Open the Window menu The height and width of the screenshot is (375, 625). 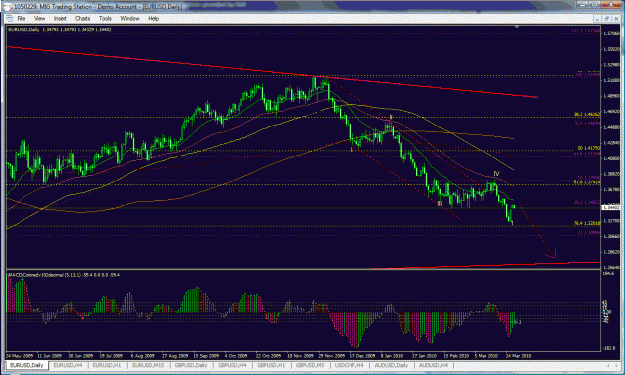[x=130, y=18]
